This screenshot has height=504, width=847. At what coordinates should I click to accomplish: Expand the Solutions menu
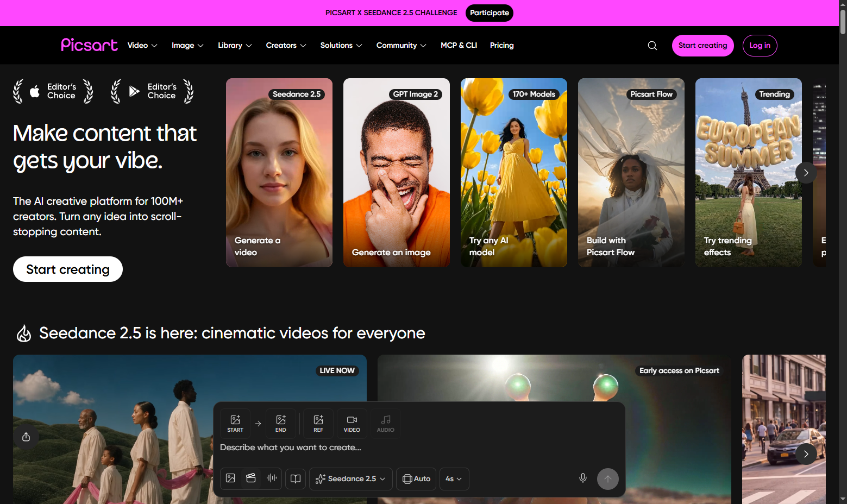tap(341, 46)
